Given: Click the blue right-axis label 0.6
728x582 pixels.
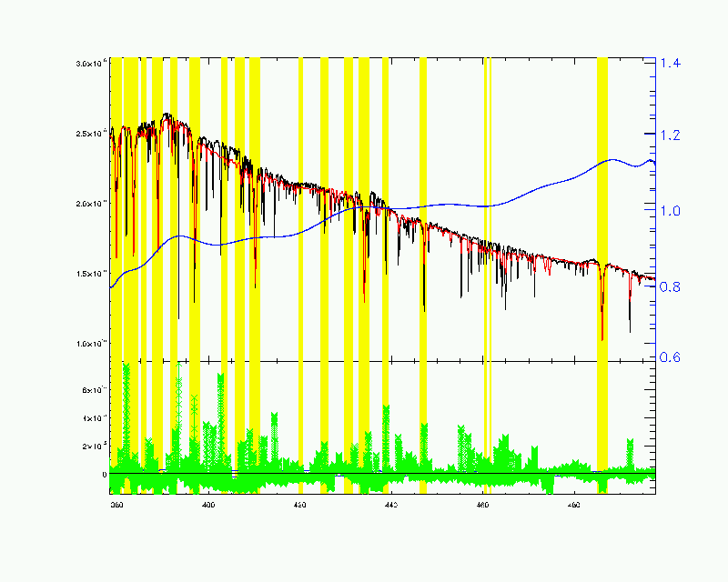Looking at the screenshot, I should [x=670, y=356].
